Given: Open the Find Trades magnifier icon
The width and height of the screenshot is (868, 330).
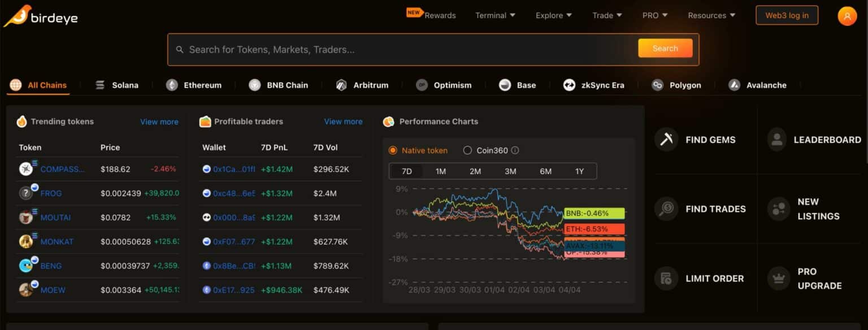Looking at the screenshot, I should pos(666,209).
